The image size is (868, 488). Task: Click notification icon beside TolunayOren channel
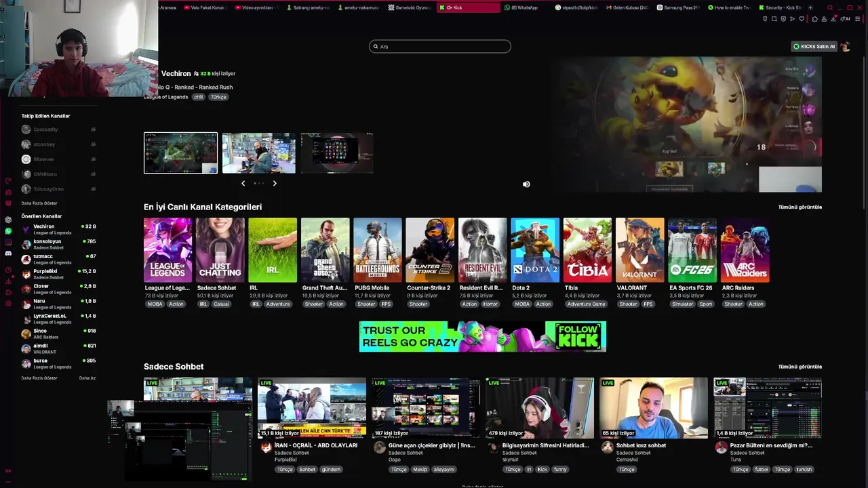[x=93, y=189]
